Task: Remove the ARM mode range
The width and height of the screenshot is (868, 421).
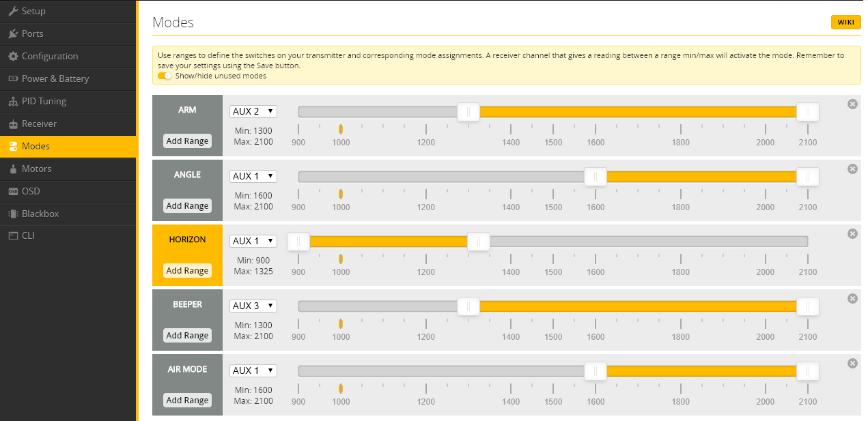Action: tap(852, 104)
